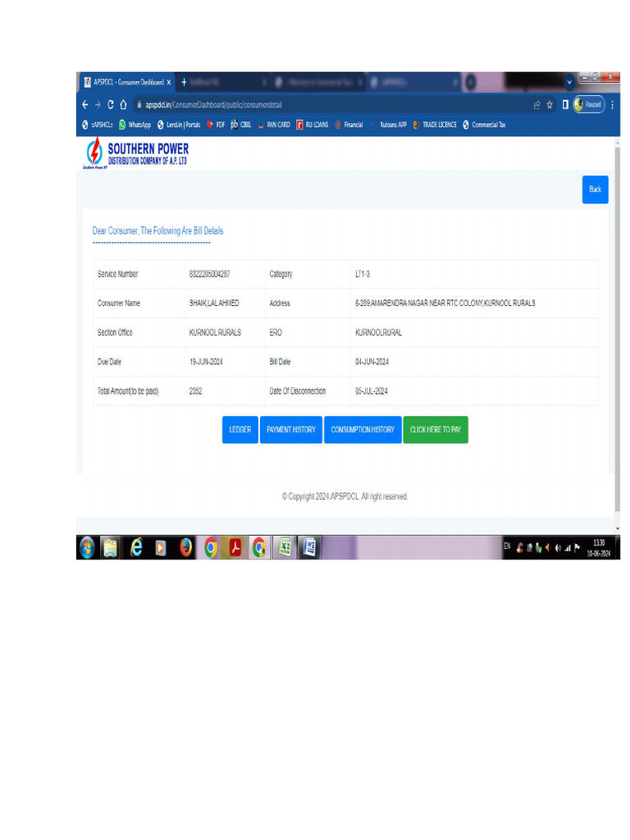Screen dimensions: 630x840
Task: Expand the tab search dropdown arrow
Action: tap(569, 82)
